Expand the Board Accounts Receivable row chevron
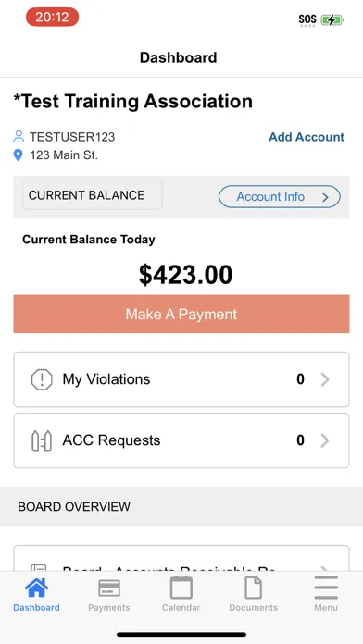 (x=325, y=568)
